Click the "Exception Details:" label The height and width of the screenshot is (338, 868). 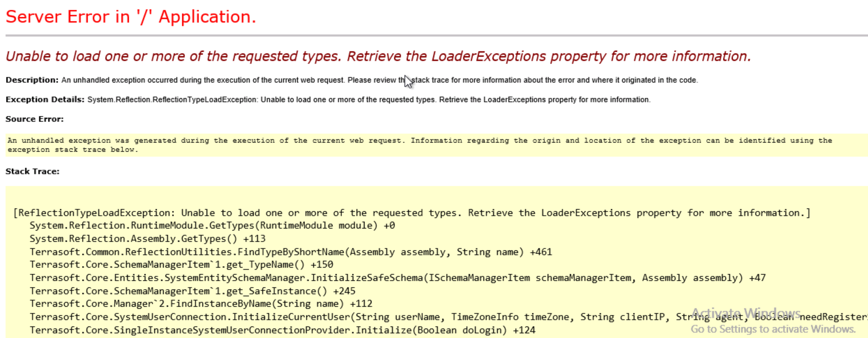coord(45,100)
